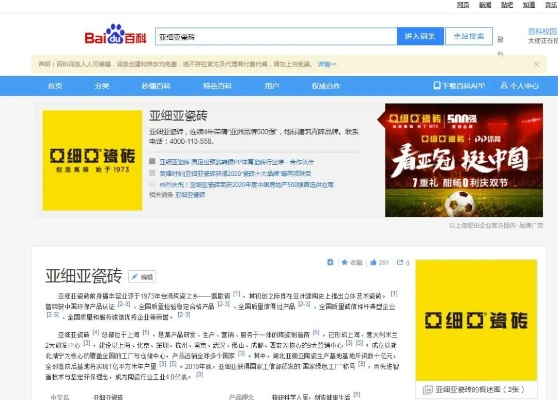Open the first news link in the brand card
The height and width of the screenshot is (400, 558).
[x=237, y=162]
